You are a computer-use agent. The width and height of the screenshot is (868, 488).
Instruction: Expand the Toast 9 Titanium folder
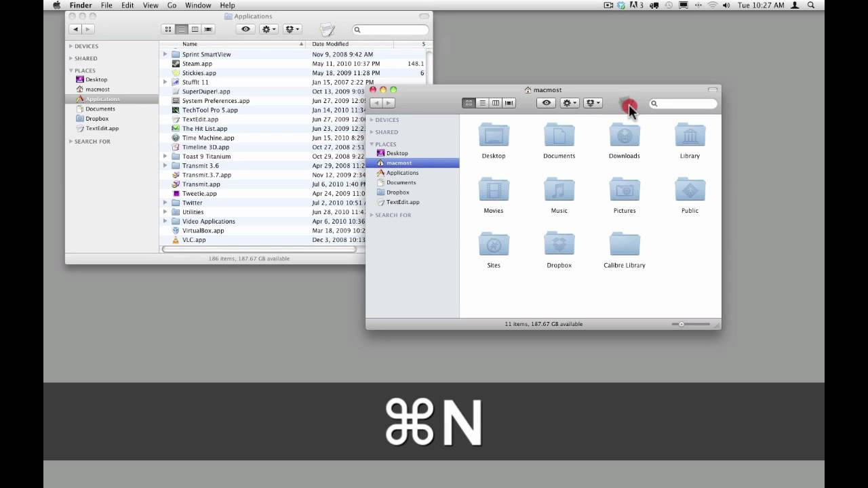[165, 157]
